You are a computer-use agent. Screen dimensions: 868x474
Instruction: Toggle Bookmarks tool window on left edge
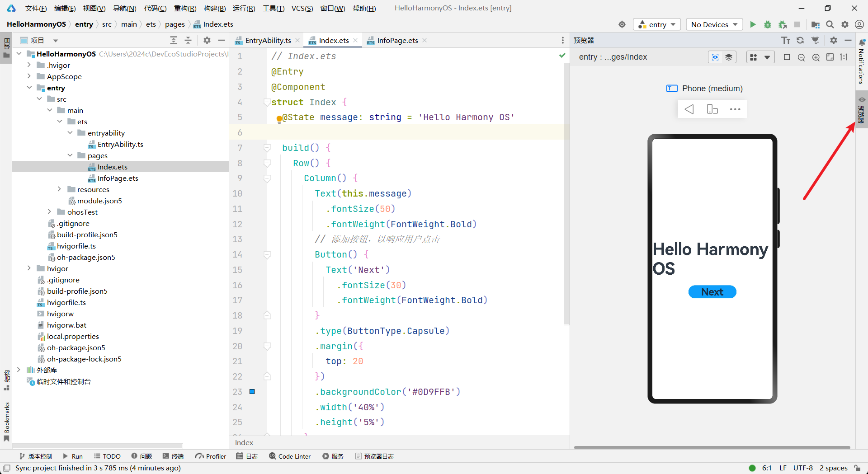pyautogui.click(x=6, y=422)
